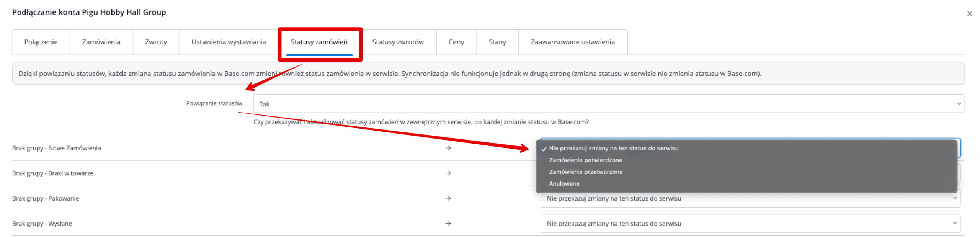Click the arrow icon in Nowe Zamówienia row
Screen dimensions: 980x237
pos(448,148)
